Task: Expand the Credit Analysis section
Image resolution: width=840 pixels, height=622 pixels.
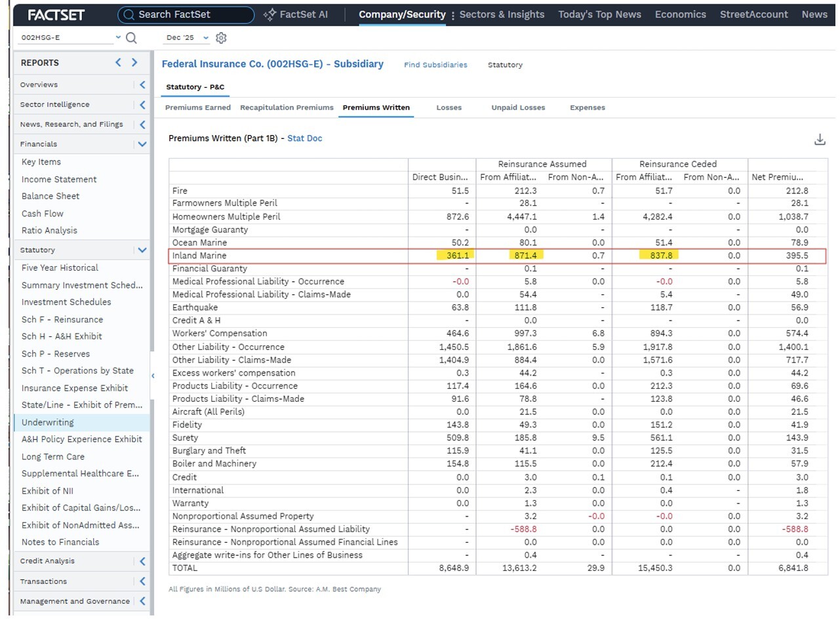Action: (142, 561)
